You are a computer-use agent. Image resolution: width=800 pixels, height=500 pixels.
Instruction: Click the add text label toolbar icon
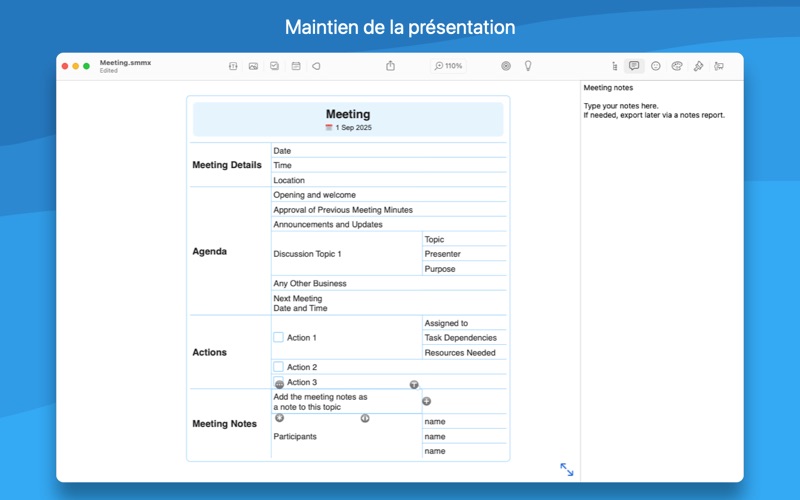coord(233,66)
